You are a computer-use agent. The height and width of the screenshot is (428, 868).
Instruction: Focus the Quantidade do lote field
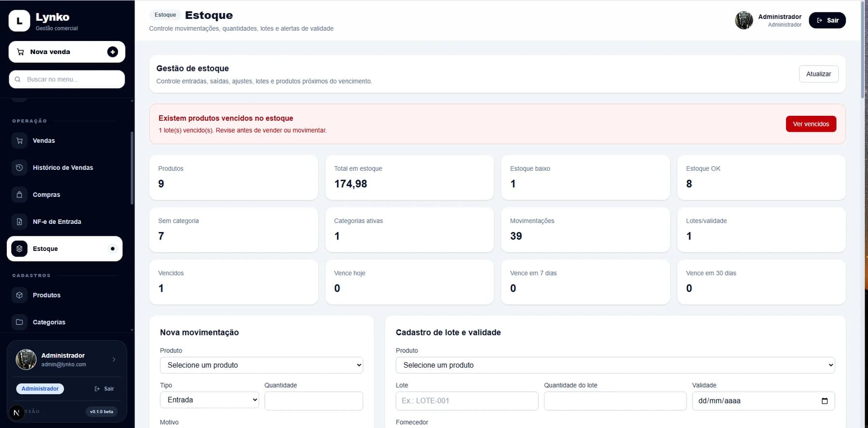(x=615, y=401)
